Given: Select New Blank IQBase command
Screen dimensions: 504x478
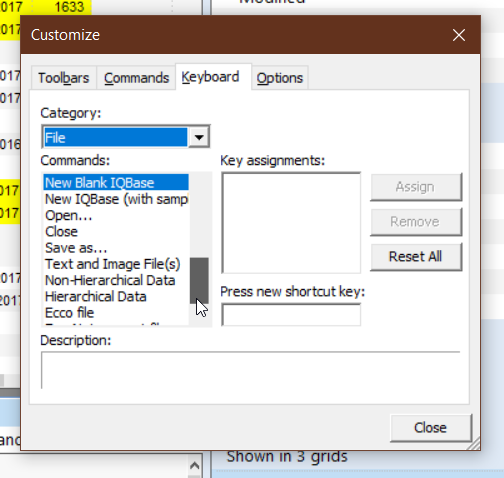Looking at the screenshot, I should pos(116,183).
